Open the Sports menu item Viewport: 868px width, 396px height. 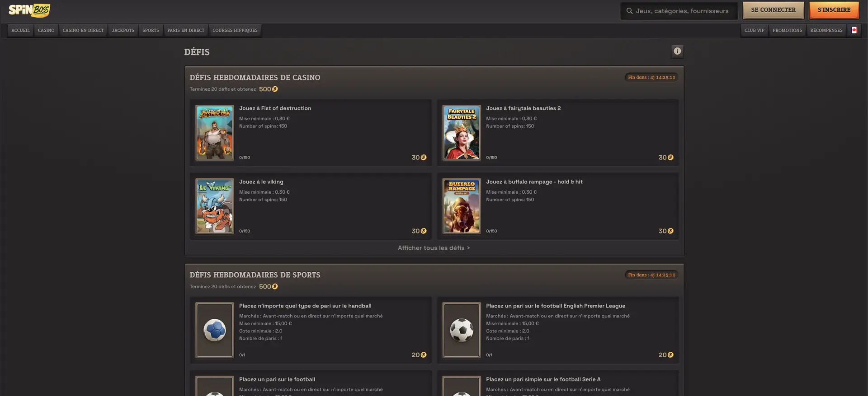click(151, 31)
